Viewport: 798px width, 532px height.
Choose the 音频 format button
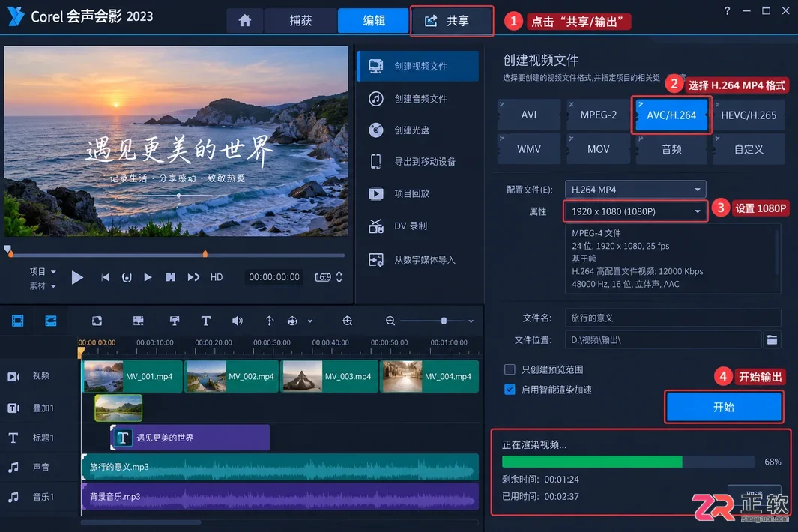pyautogui.click(x=671, y=149)
